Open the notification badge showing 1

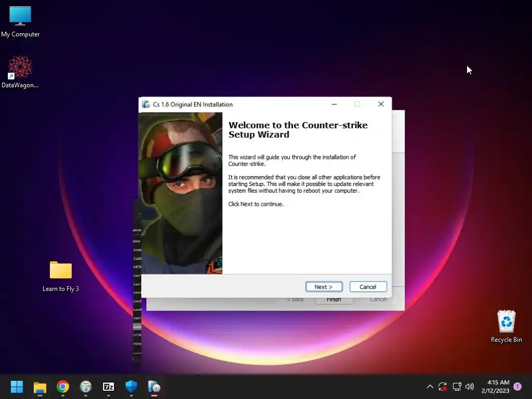pyautogui.click(x=517, y=387)
